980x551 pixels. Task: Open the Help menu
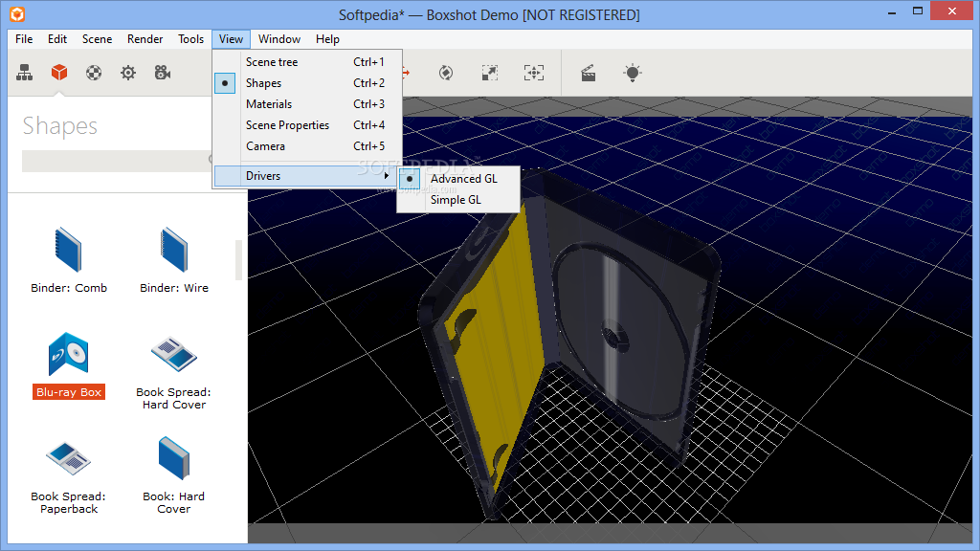(327, 38)
